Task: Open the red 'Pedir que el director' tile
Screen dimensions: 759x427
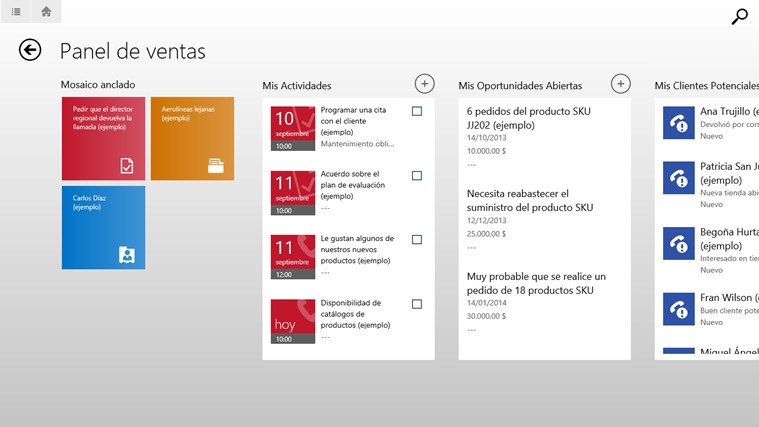Action: click(103, 139)
